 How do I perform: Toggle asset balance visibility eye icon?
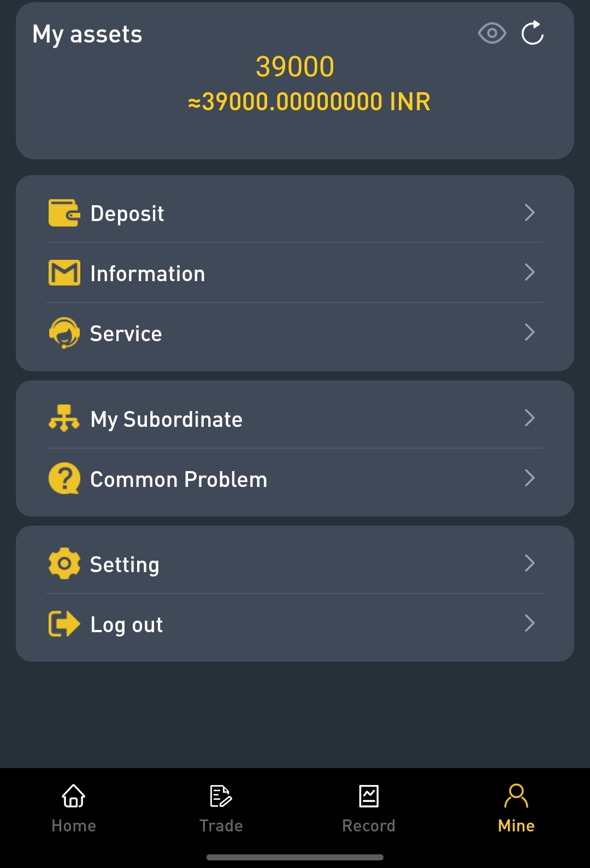492,34
